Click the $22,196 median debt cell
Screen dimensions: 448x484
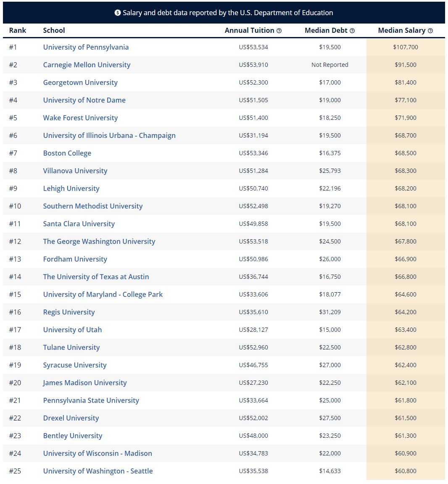(330, 188)
